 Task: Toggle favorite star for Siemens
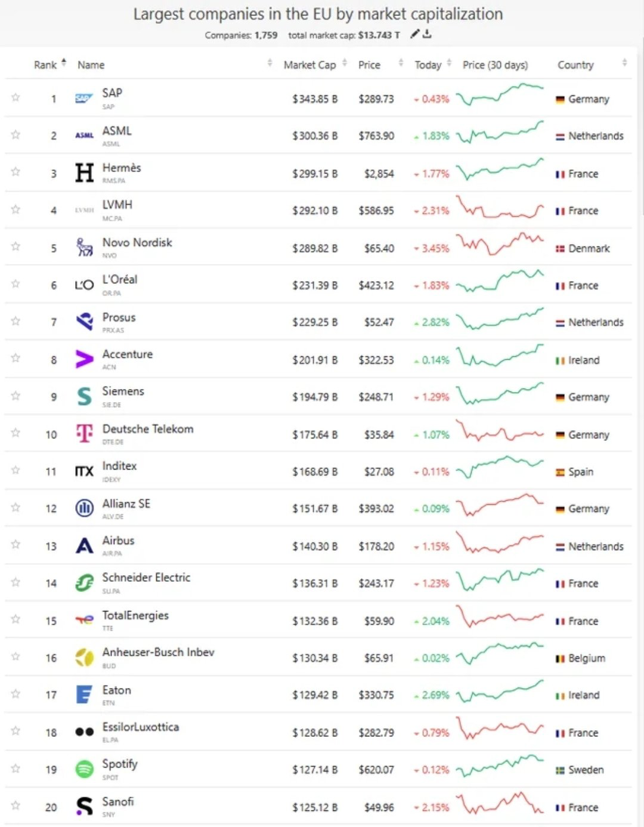tap(16, 395)
